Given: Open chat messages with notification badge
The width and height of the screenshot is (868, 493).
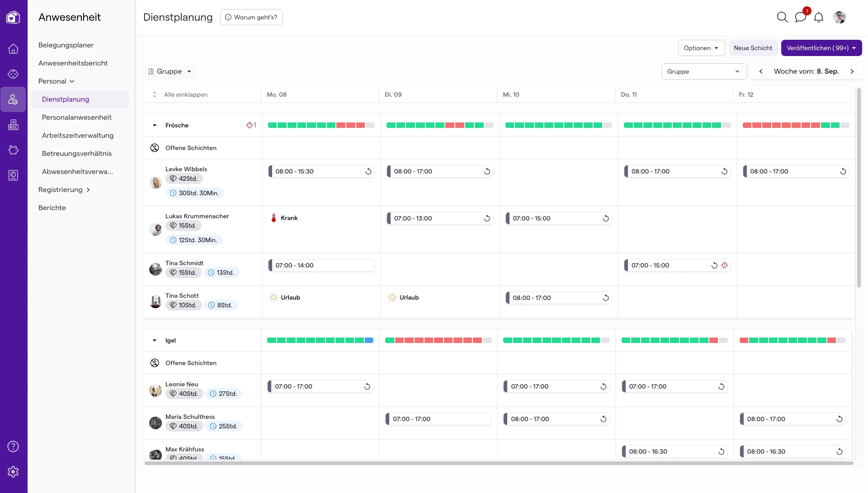Looking at the screenshot, I should (801, 17).
